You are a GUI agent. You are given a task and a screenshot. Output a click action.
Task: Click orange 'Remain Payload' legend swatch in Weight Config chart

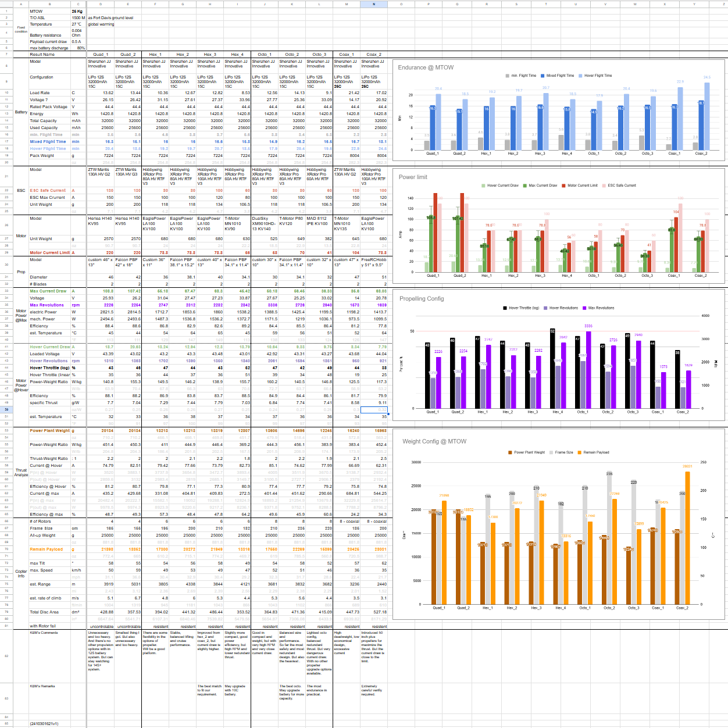pyautogui.click(x=580, y=452)
